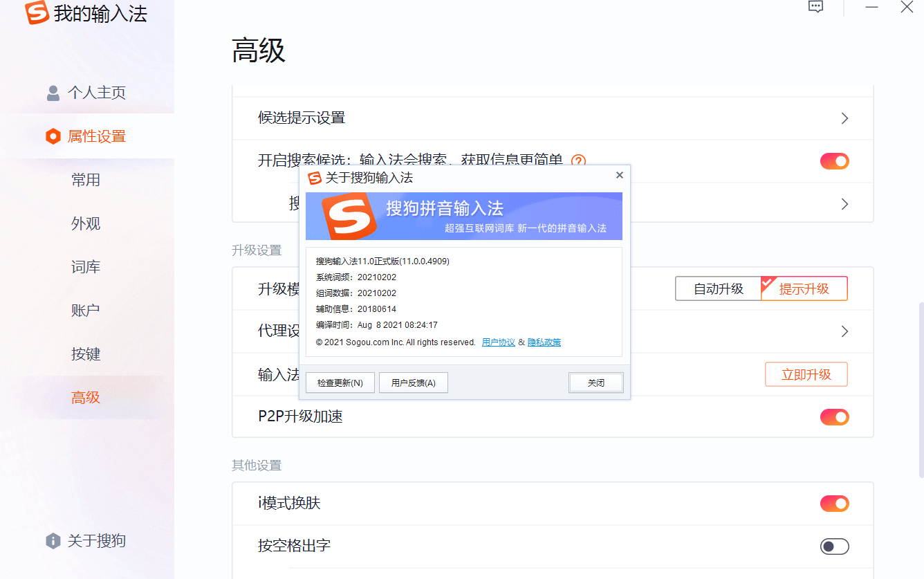Viewport: 924px width, 579px height.
Task: Click the Sogou icon in the 关于搜狗输入法 dialog title
Action: click(315, 178)
